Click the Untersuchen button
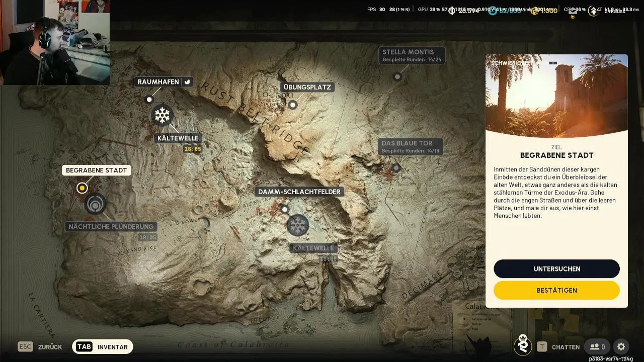This screenshot has height=362, width=644. pos(556,269)
